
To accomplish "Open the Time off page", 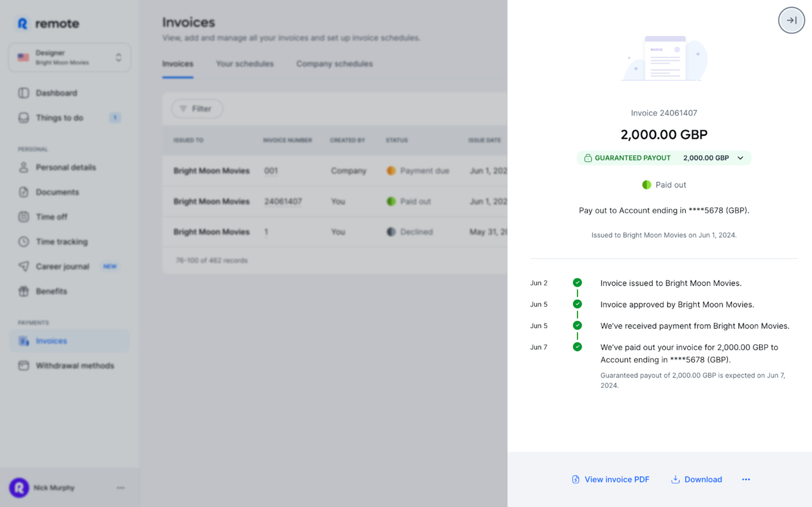I will (x=51, y=217).
